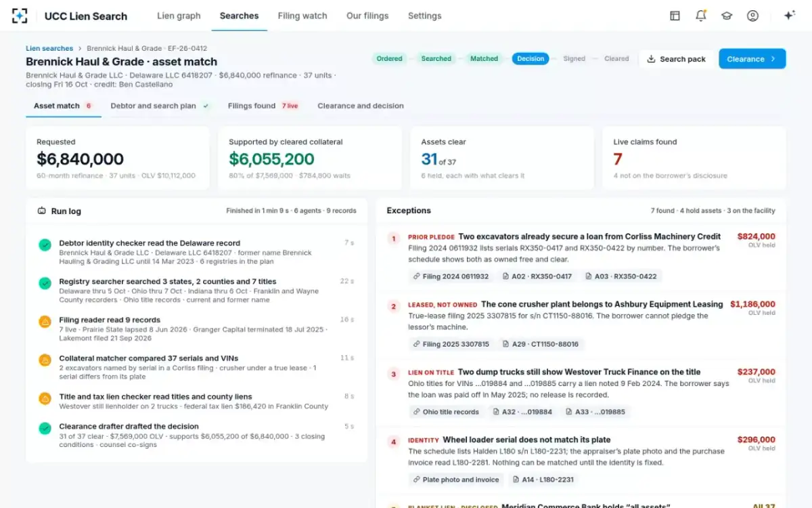Open Filing watch section
Screen dimensions: 812x508
[302, 16]
